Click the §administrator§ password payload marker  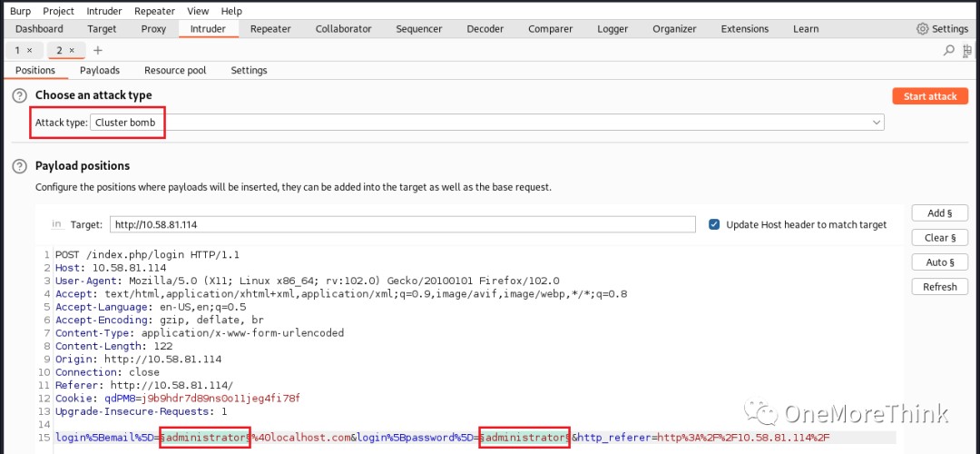click(x=525, y=438)
